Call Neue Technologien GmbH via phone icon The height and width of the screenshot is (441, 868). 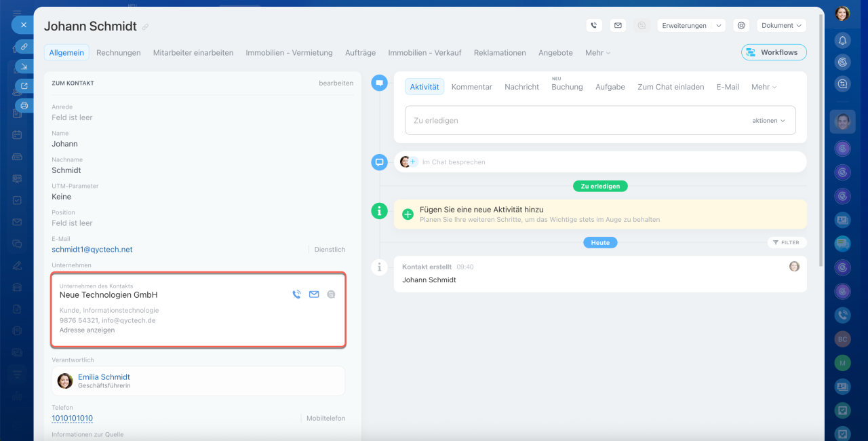[x=296, y=294]
